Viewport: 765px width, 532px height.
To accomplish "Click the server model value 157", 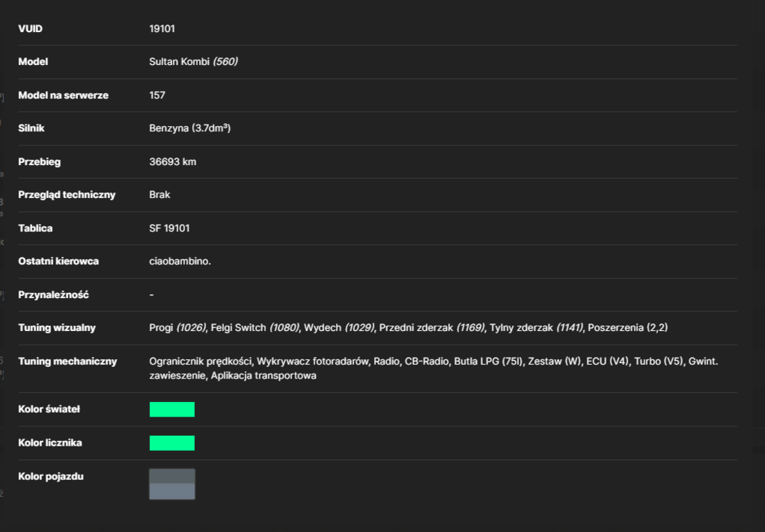I will [x=157, y=95].
